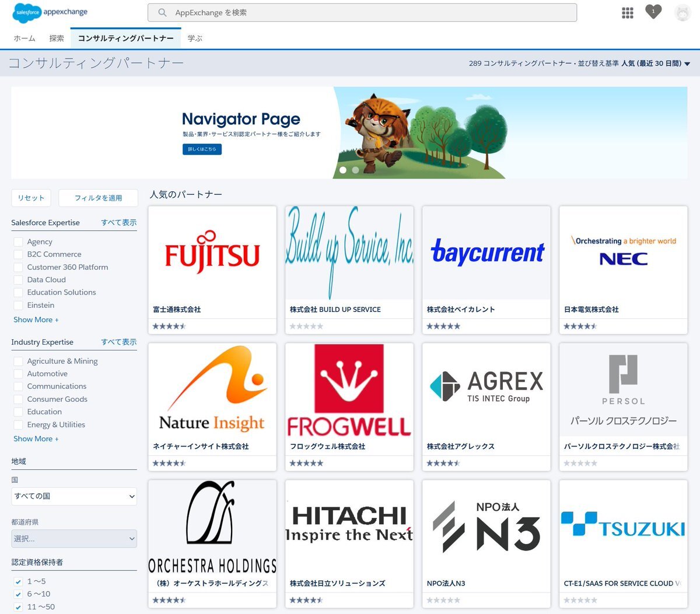700x614 pixels.
Task: Click the Navigator Page banner image
Action: tap(349, 133)
